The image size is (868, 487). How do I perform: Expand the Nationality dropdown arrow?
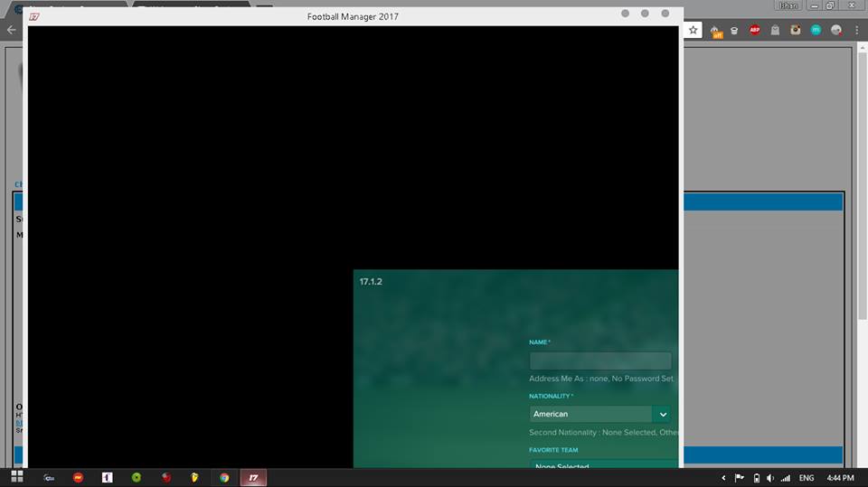click(x=663, y=414)
